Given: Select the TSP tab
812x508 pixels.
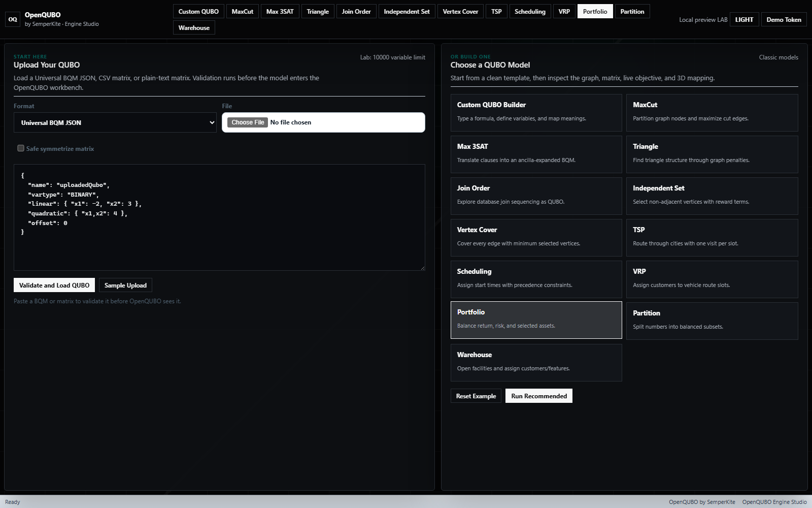Looking at the screenshot, I should click(x=496, y=11).
